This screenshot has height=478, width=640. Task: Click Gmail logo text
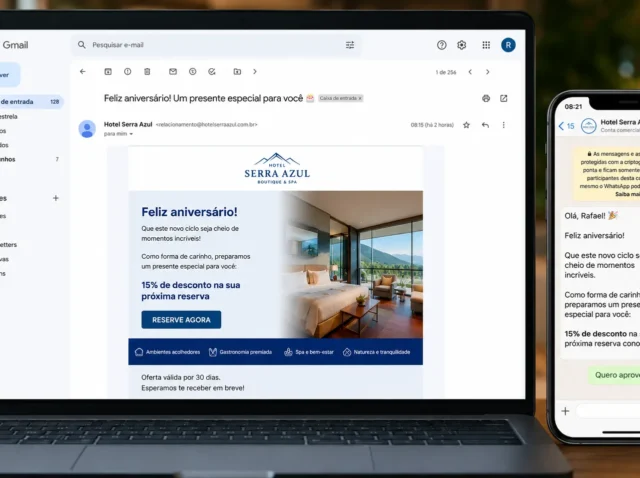[15, 45]
